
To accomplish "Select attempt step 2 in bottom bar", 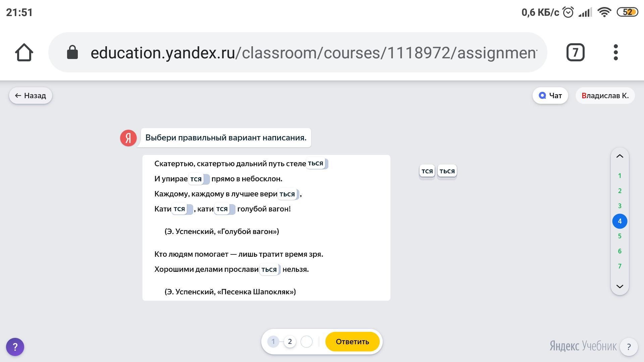I will [290, 342].
